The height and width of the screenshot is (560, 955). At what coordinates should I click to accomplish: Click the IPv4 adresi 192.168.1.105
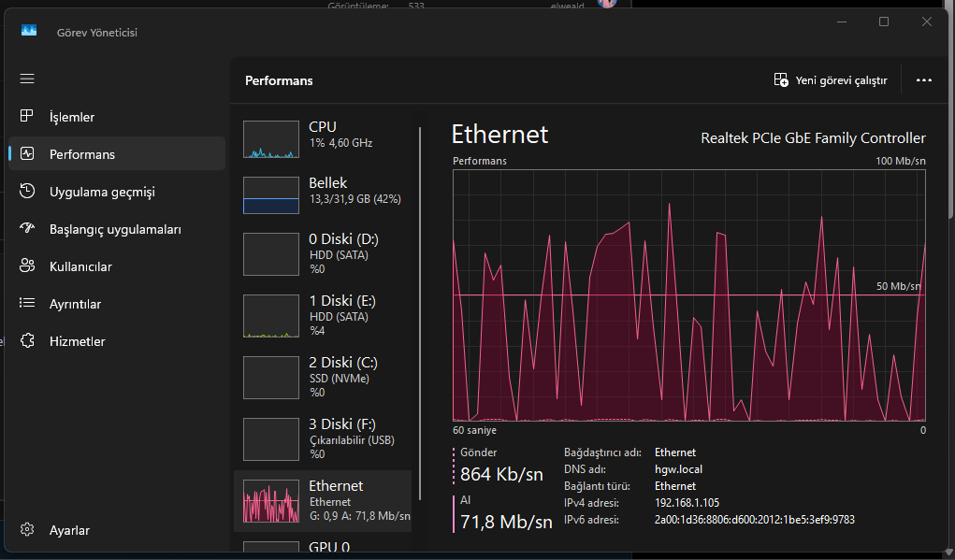pyautogui.click(x=687, y=503)
